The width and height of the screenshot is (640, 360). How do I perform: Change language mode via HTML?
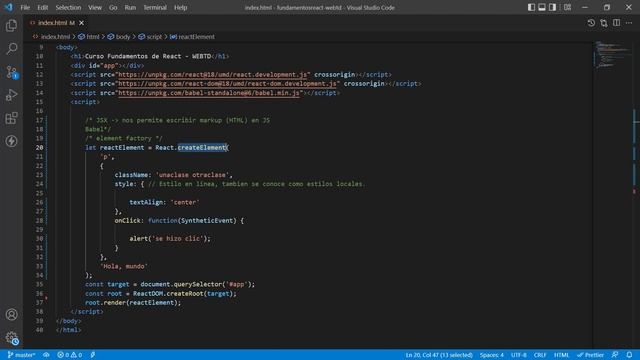562,355
